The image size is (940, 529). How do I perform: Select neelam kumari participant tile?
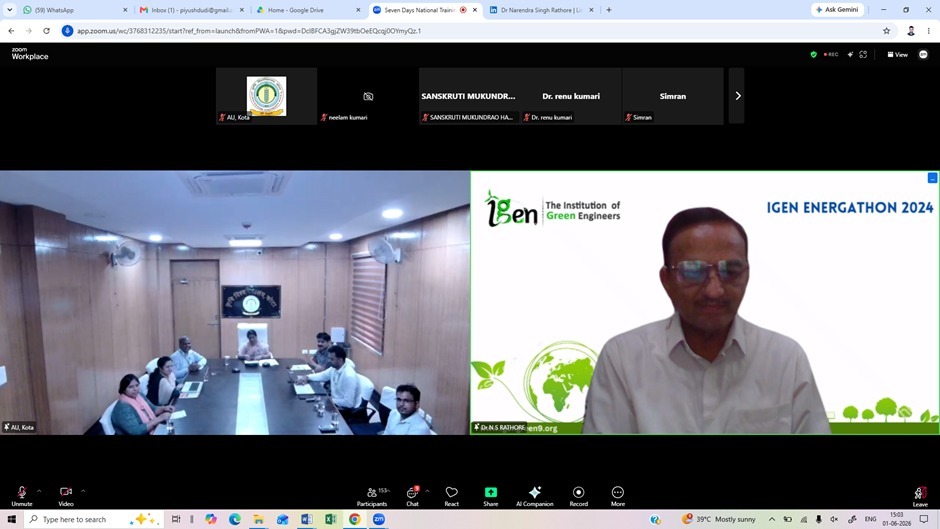click(367, 96)
